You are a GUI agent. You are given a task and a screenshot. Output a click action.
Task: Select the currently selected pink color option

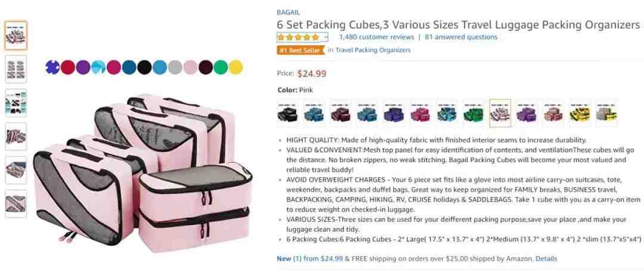(x=500, y=113)
